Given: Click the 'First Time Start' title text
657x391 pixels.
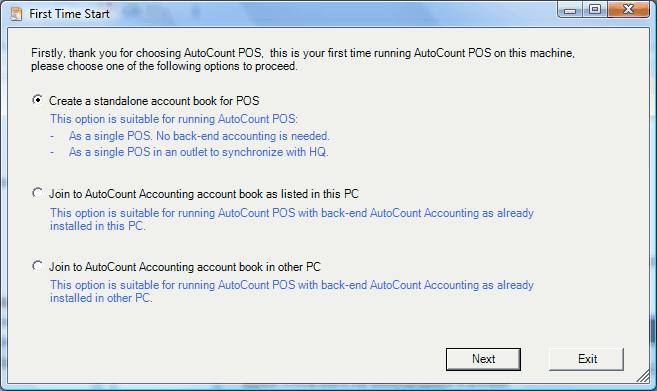Looking at the screenshot, I should (69, 14).
